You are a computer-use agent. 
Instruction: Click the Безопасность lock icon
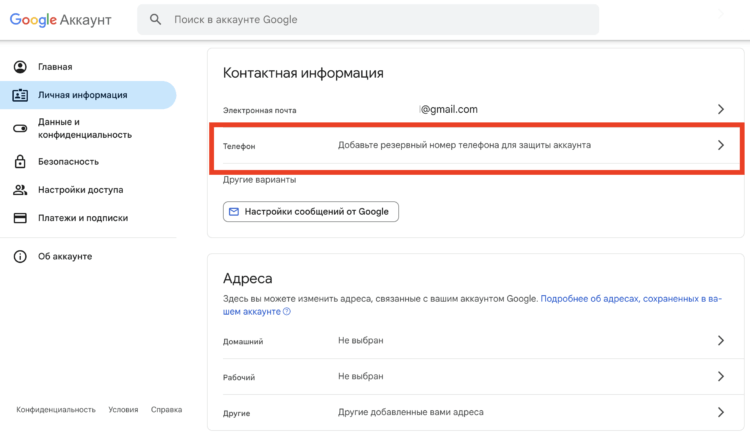tap(20, 161)
